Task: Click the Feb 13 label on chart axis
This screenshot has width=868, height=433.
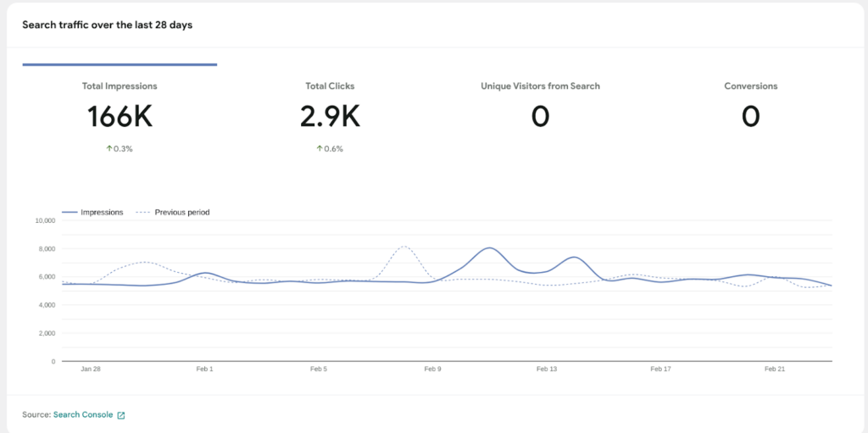Action: click(547, 369)
